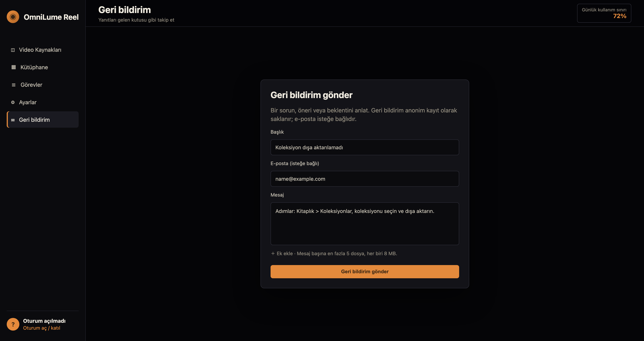Viewport: 644px width, 341px height.
Task: Submit with Geri bildirim gönder button
Action: [x=365, y=272]
